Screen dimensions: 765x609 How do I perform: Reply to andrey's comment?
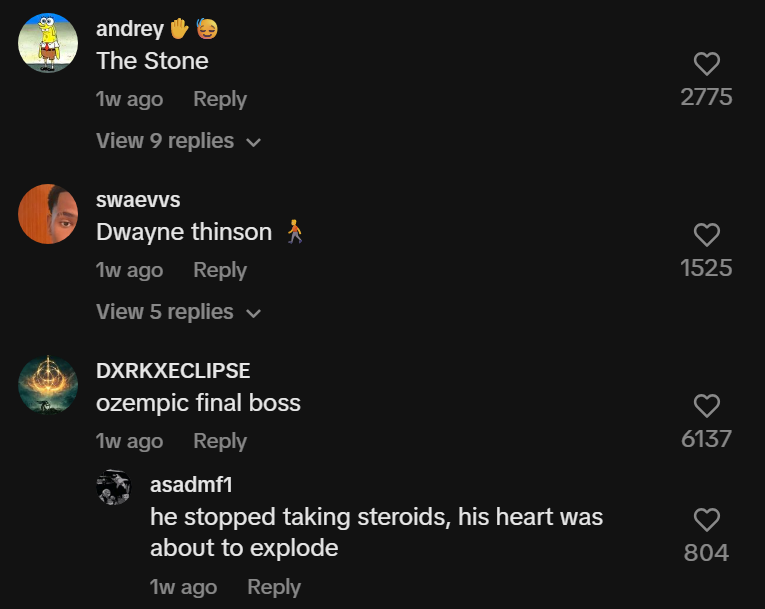coord(220,99)
